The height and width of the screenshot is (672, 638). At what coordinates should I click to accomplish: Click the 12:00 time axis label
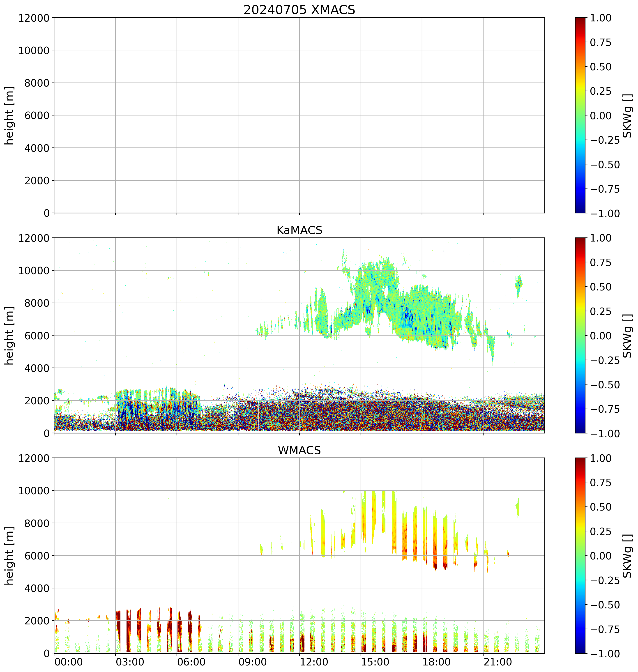(x=314, y=662)
